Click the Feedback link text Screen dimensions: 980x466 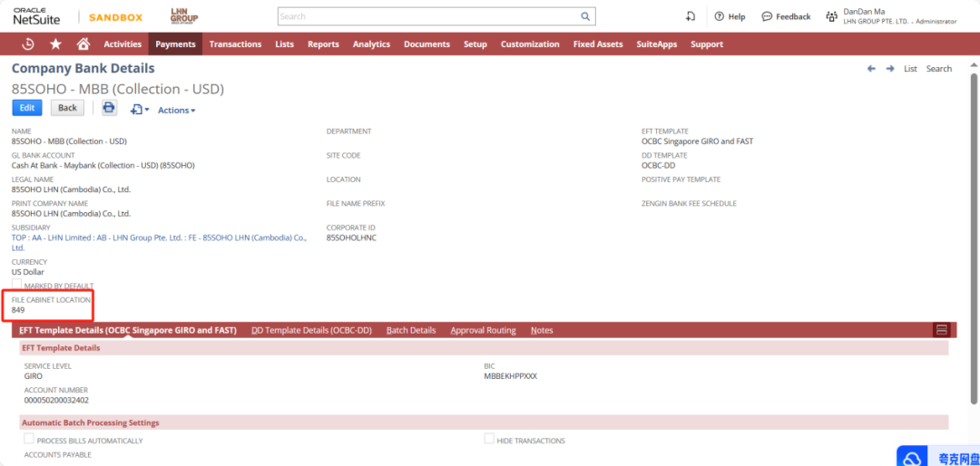793,17
